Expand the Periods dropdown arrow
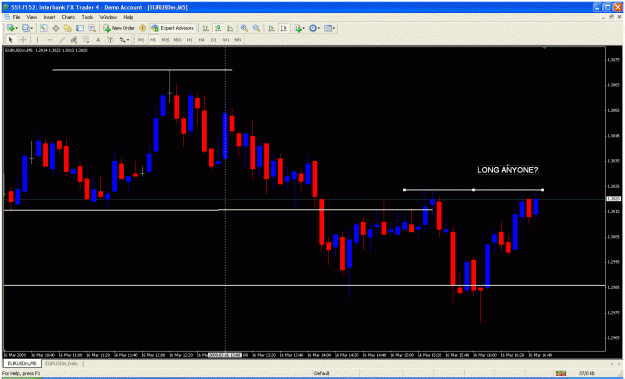Viewport: 625px width, 379px height. pyautogui.click(x=319, y=28)
